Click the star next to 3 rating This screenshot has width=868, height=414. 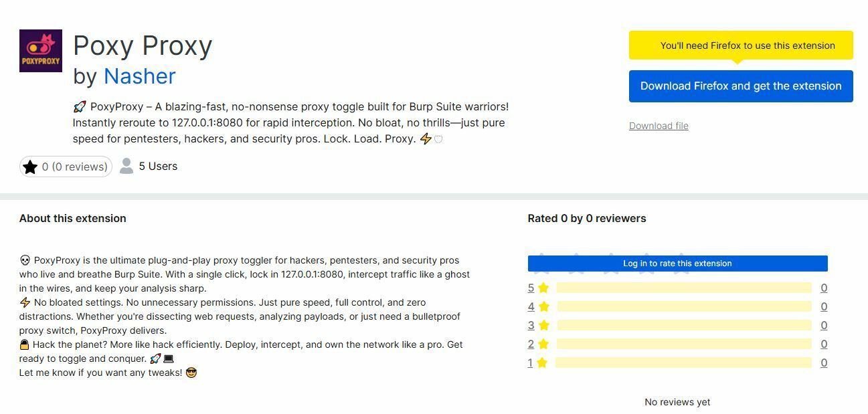click(x=543, y=326)
